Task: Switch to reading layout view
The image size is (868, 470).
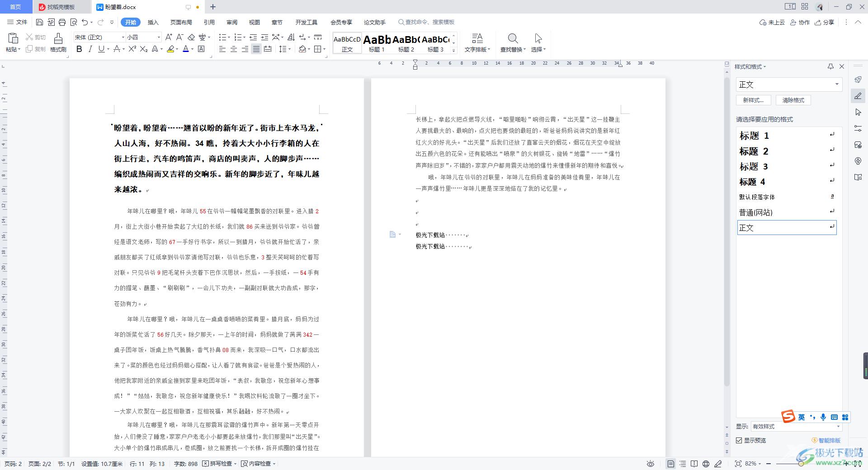Action: [x=694, y=464]
